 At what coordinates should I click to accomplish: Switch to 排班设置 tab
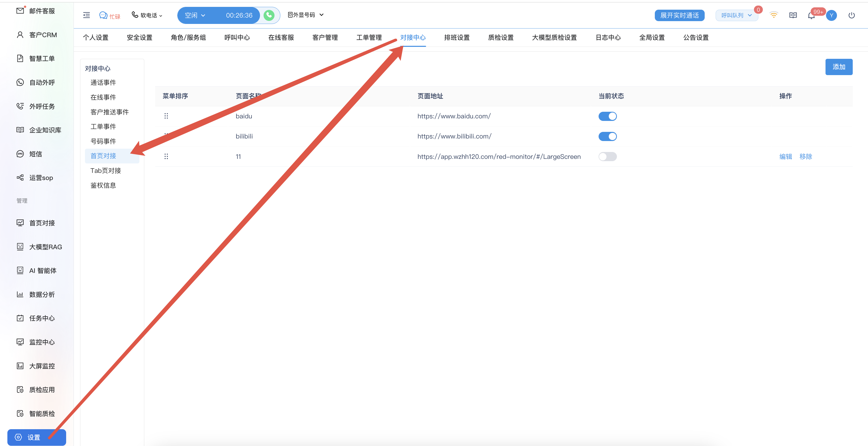(457, 37)
